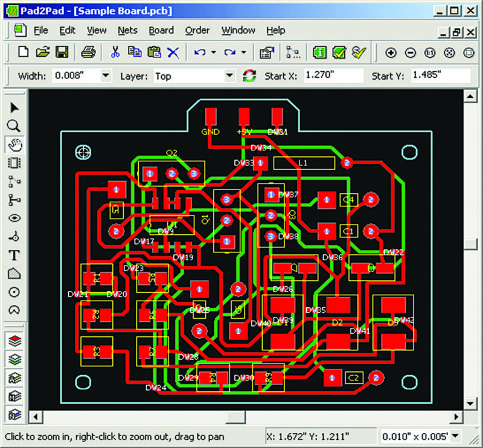Swap layers with the red-green arrows icon

pos(249,76)
